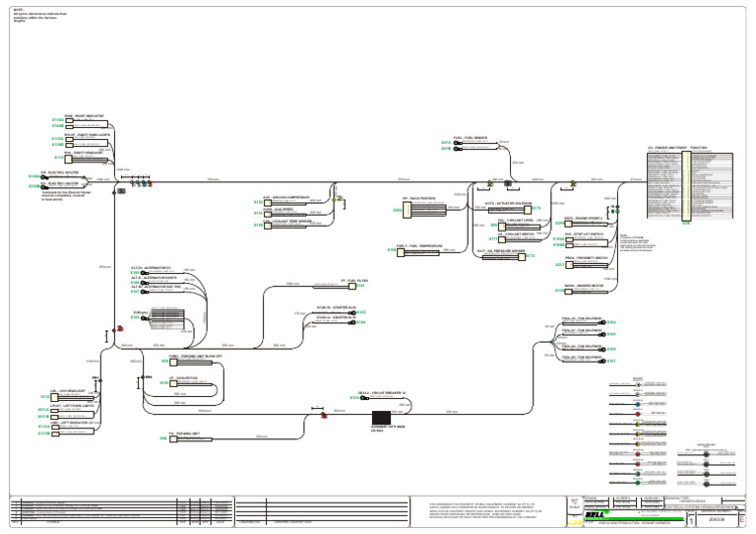This screenshot has width=756, height=534.
Task: Click the 'LPLHT - LEFT PARK LIGHTS' label
Action: click(x=72, y=406)
